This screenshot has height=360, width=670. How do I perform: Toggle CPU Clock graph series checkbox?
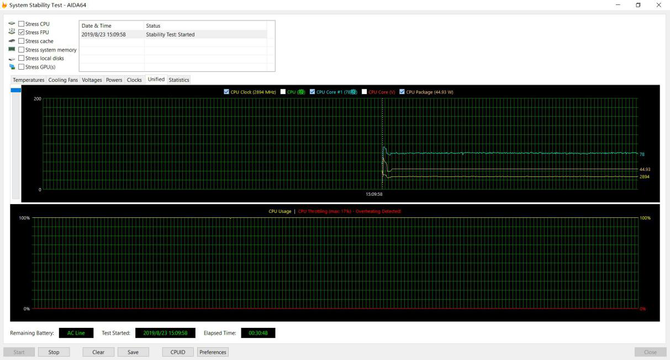226,92
